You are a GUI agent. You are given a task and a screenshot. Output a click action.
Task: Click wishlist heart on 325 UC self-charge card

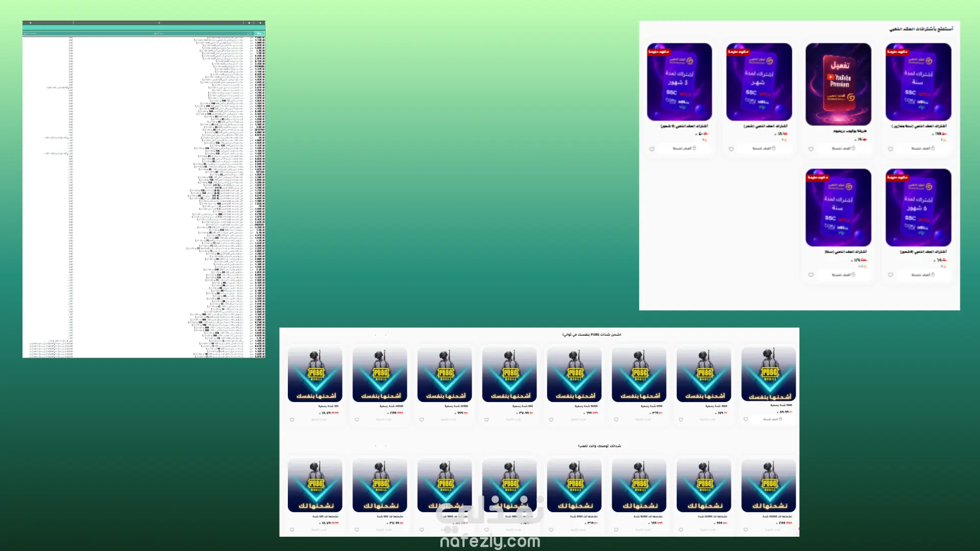[x=292, y=420]
